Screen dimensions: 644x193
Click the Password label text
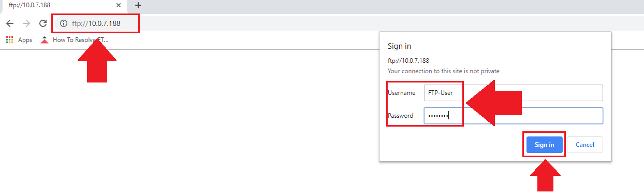click(401, 116)
